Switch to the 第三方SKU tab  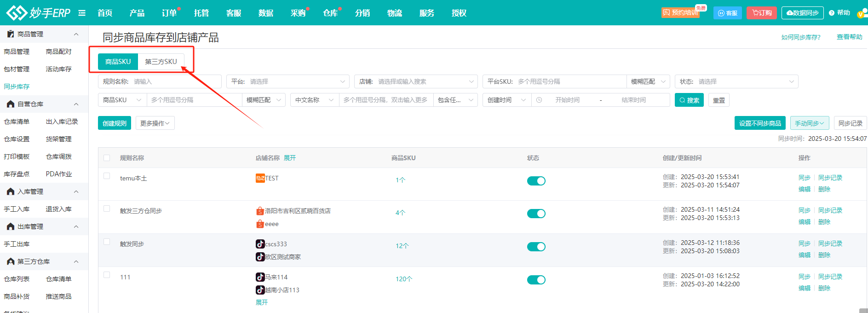click(x=161, y=62)
